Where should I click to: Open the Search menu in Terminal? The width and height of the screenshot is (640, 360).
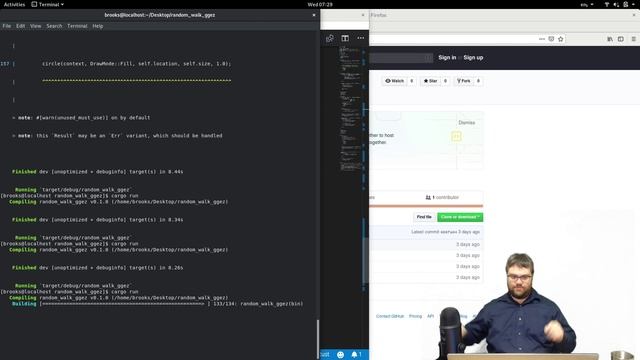54,26
